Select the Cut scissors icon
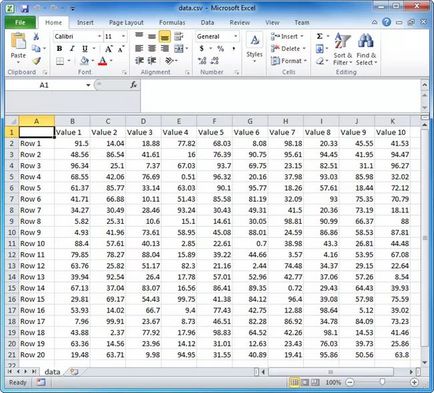Viewport: 434px width, 393px height. point(36,36)
